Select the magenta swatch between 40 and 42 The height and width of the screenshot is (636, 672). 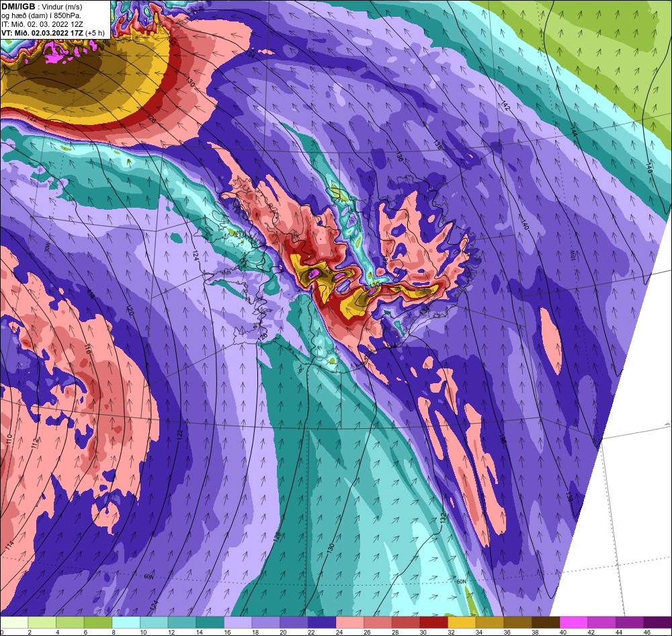pos(574,623)
